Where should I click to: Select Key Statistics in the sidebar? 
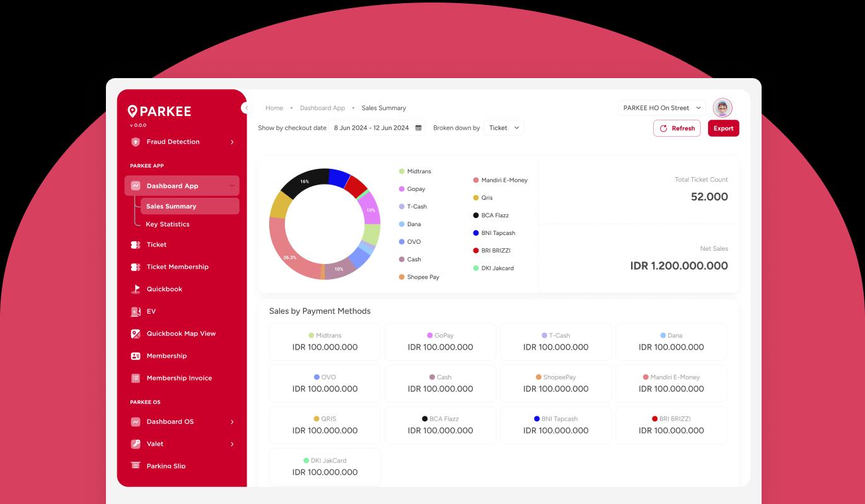point(167,224)
